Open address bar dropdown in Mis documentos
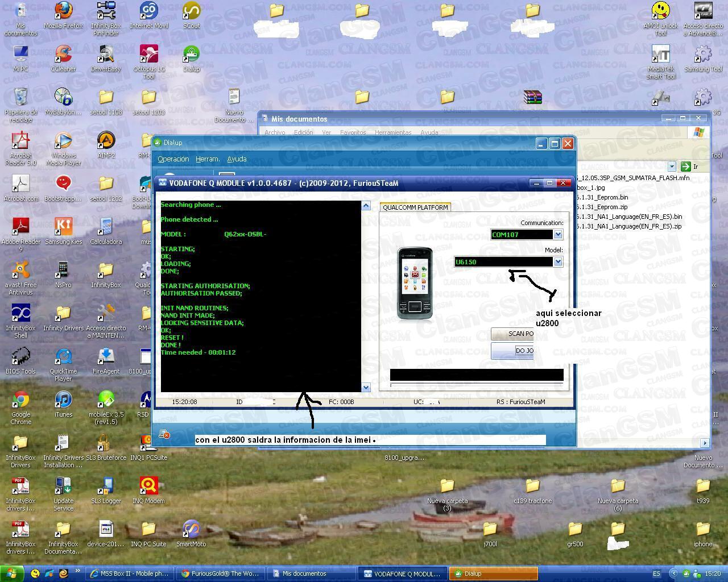The width and height of the screenshot is (728, 582). coord(672,167)
